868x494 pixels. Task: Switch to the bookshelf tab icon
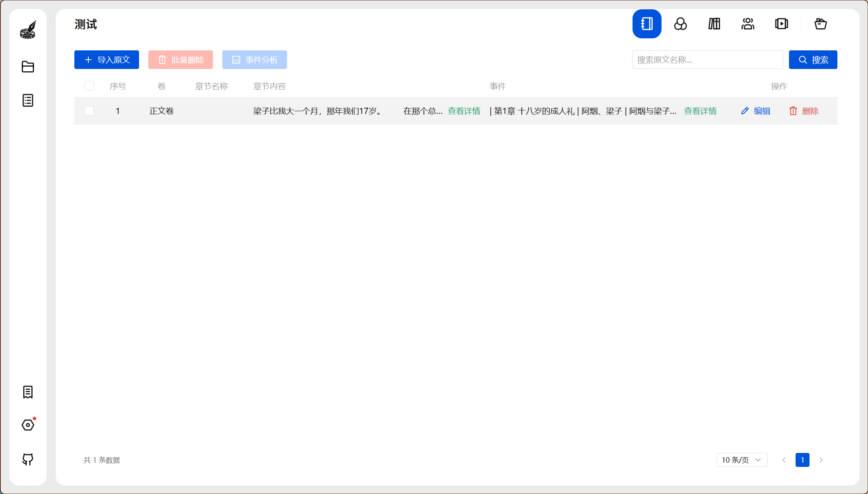[x=714, y=24]
